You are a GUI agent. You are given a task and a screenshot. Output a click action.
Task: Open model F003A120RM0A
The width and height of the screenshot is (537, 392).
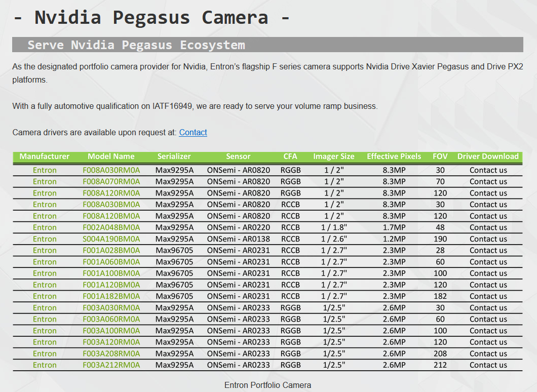111,342
